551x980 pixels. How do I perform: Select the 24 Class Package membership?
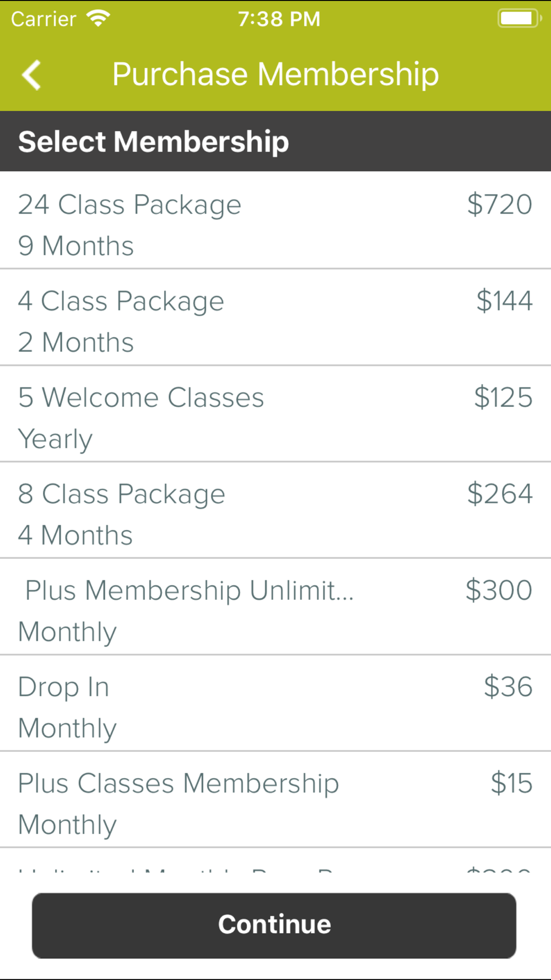pos(275,220)
